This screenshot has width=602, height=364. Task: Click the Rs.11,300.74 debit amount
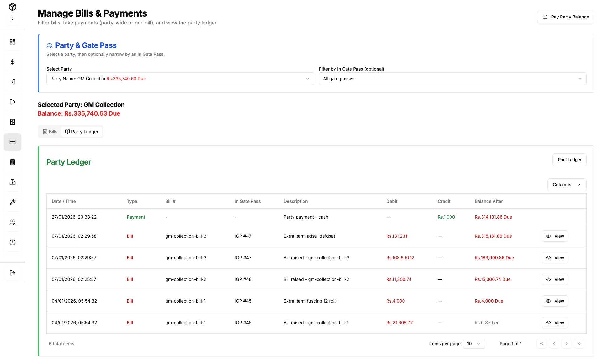399,279
